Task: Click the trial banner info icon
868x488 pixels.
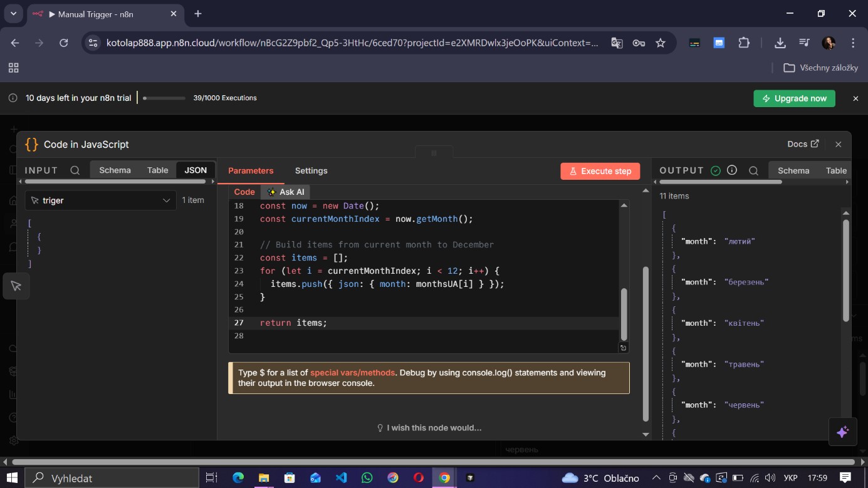Action: click(13, 98)
